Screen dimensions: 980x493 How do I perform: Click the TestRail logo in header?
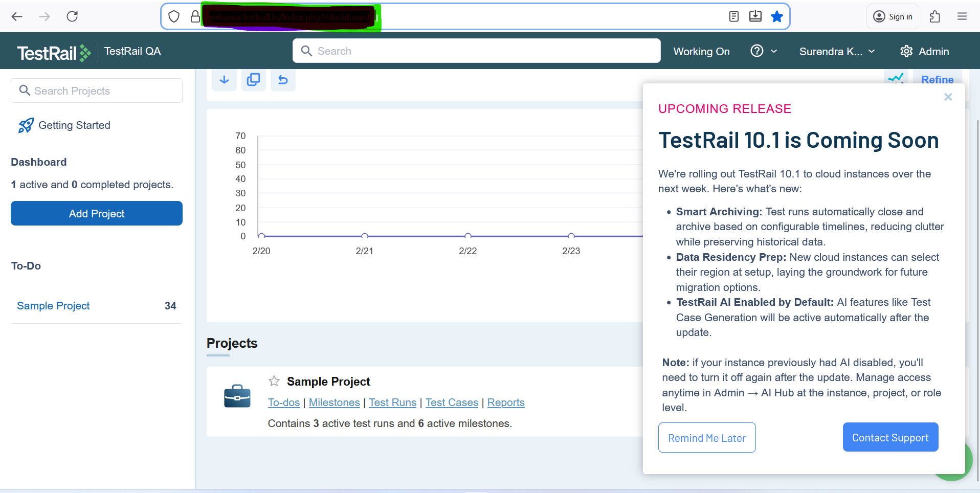[x=54, y=52]
